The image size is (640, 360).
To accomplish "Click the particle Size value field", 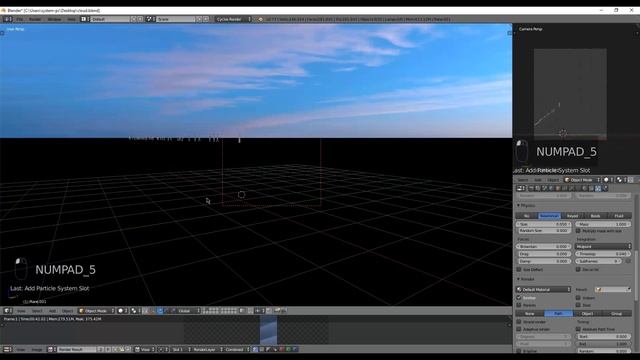I will tap(544, 224).
